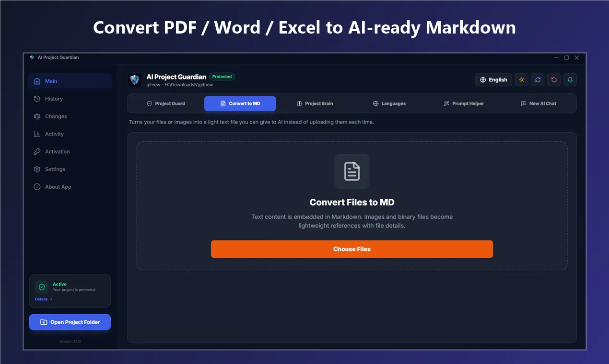Open the Prompt Helper tab
This screenshot has width=609, height=364.
(464, 103)
